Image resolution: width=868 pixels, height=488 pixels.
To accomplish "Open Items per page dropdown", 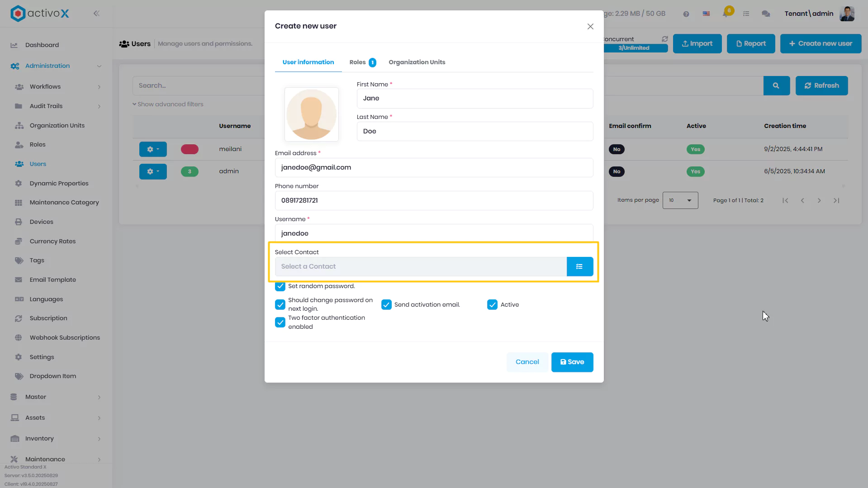I will pos(680,200).
